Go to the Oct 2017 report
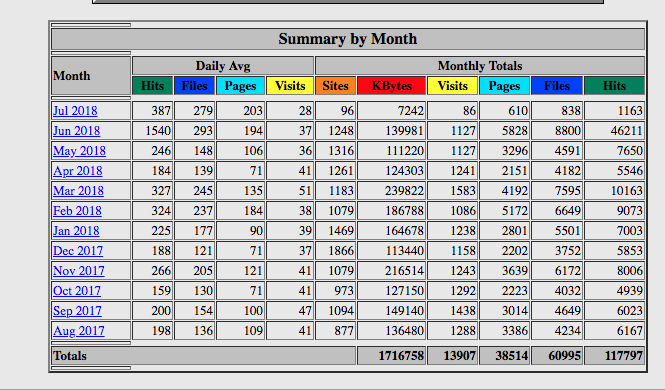Screen dimensions: 665x390 [77, 291]
